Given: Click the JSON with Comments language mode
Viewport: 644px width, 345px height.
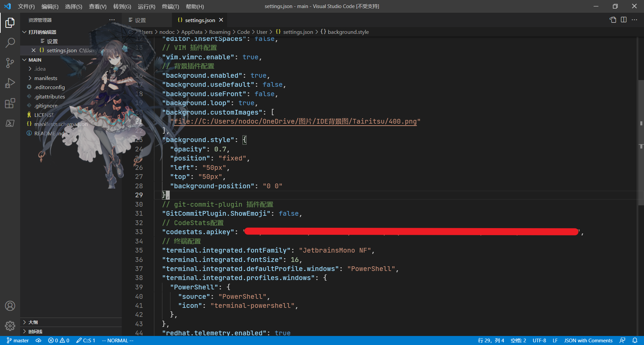Looking at the screenshot, I should [x=588, y=340].
